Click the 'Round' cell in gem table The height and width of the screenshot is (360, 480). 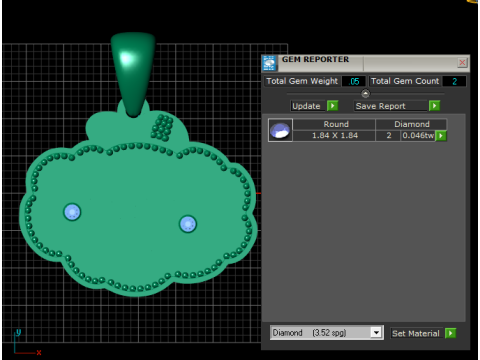coord(334,124)
